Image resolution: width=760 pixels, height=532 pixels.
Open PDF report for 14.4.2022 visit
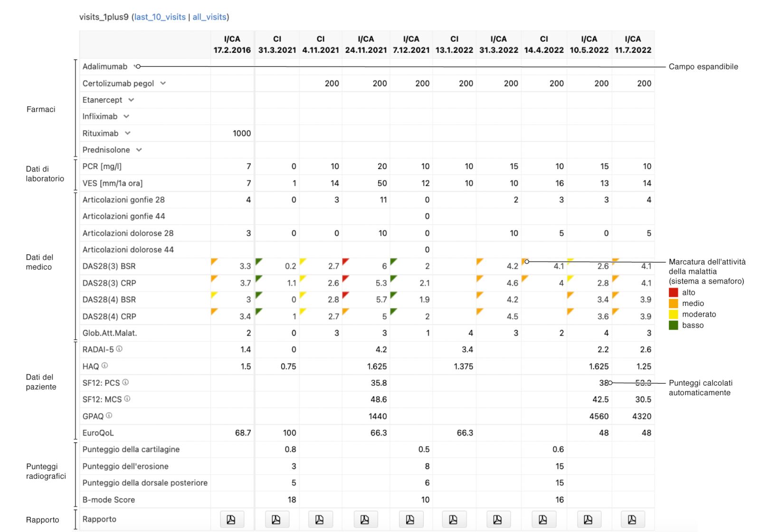tap(543, 519)
